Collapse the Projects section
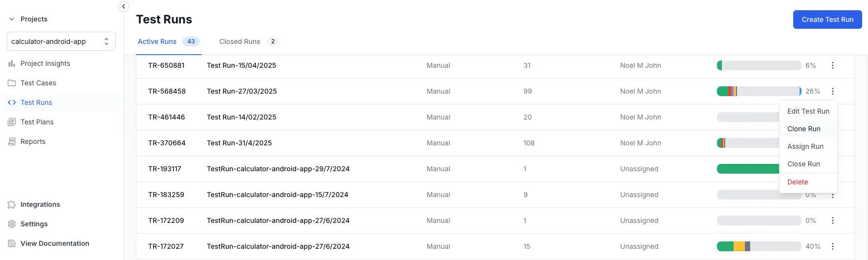This screenshot has height=260, width=868. [x=12, y=19]
